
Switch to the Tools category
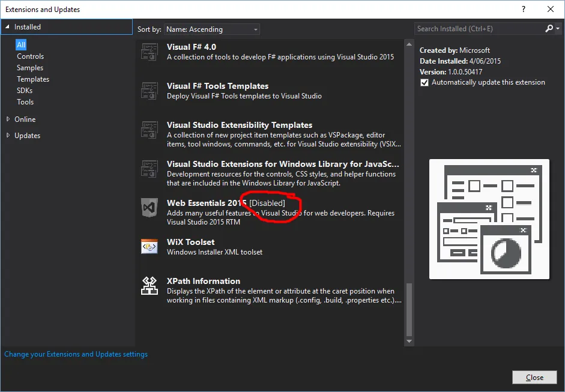[25, 101]
